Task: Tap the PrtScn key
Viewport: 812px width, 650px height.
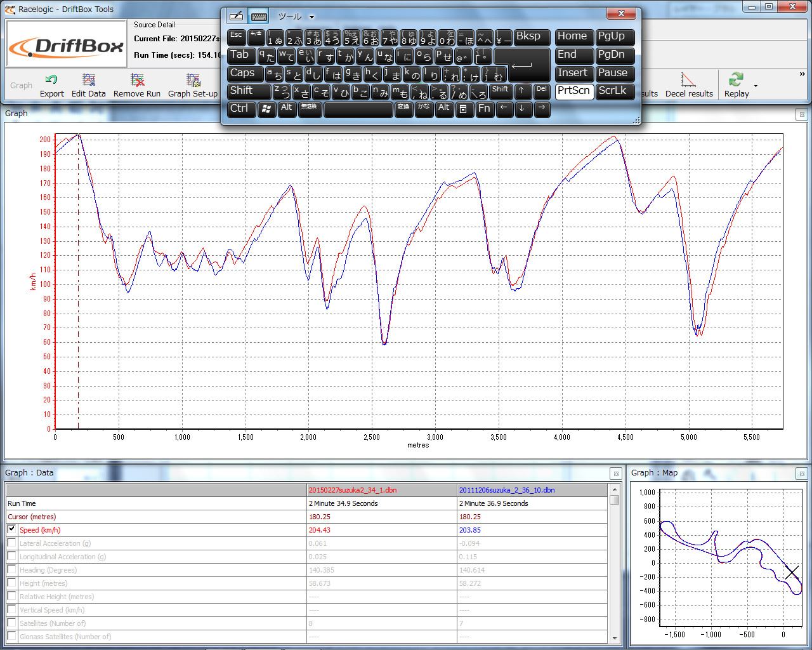Action: point(574,91)
